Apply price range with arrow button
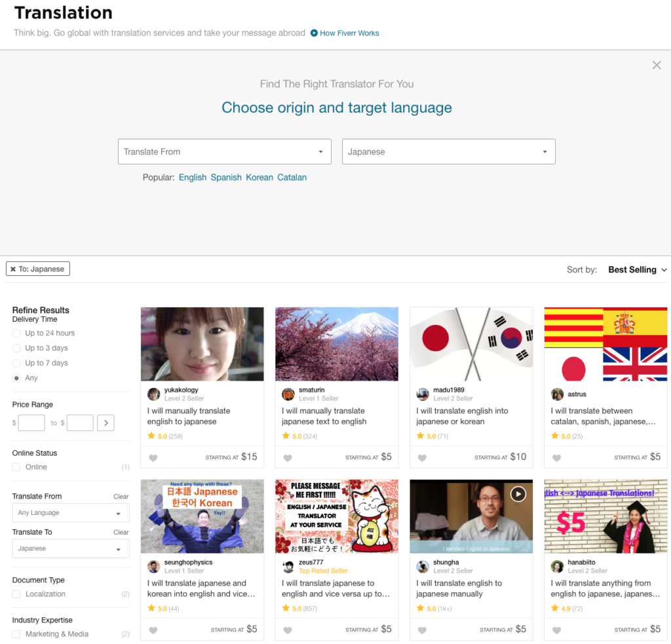The width and height of the screenshot is (671, 644). [105, 423]
